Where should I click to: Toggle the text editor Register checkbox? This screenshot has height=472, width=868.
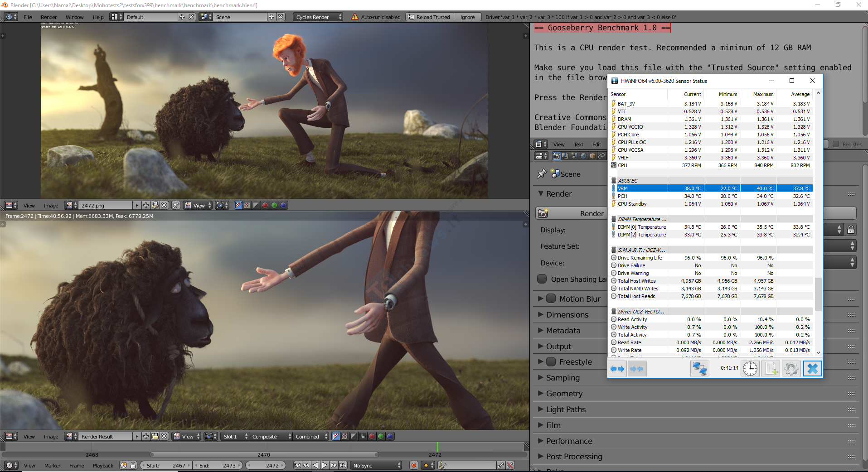(x=836, y=144)
